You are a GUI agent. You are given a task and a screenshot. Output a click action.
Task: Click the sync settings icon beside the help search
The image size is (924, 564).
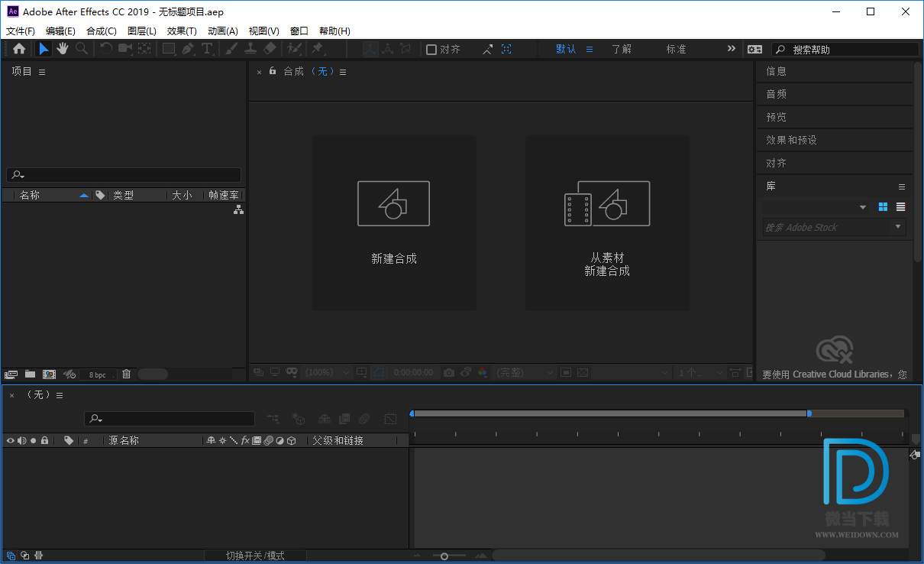pos(754,49)
